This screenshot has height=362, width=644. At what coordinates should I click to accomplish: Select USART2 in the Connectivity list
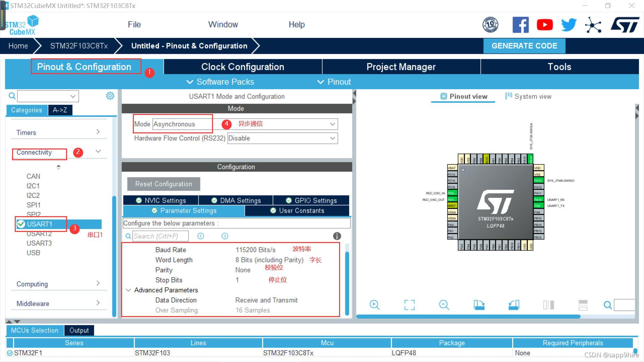[x=39, y=234]
